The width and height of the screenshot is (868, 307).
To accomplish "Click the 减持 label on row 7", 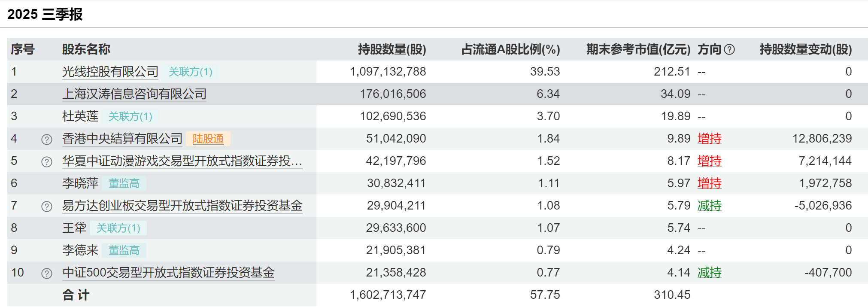I will click(709, 205).
